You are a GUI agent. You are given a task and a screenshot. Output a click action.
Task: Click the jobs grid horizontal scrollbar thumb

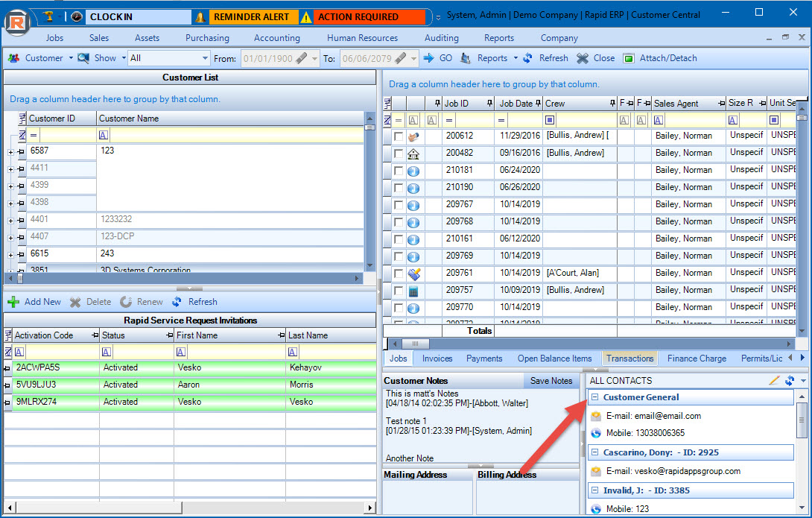[416, 344]
